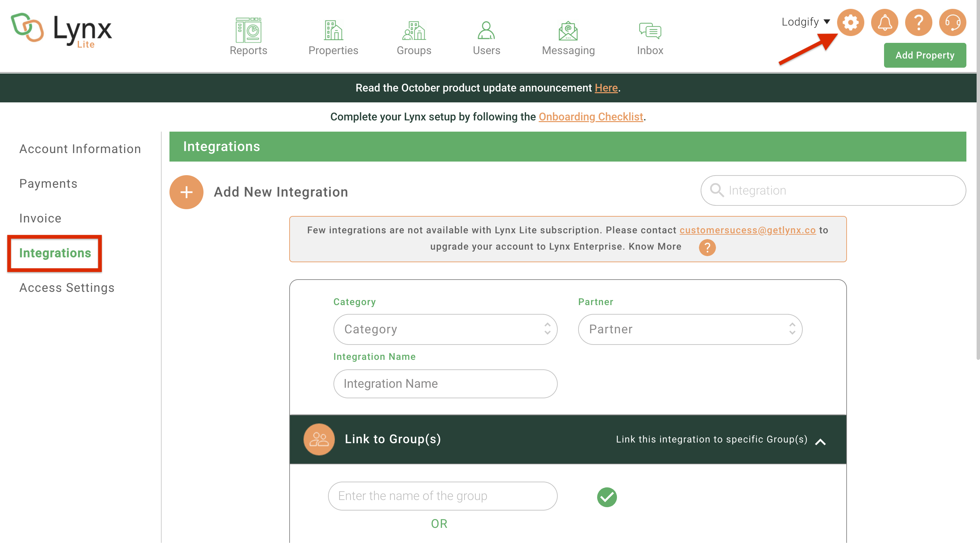Open the Category dropdown
Viewport: 980px width, 551px height.
tap(445, 329)
